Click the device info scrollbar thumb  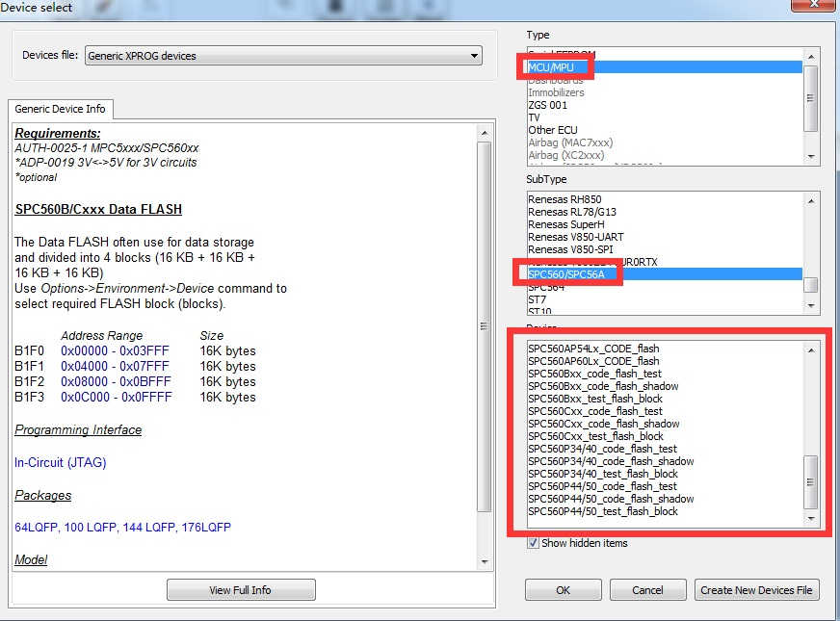point(484,326)
